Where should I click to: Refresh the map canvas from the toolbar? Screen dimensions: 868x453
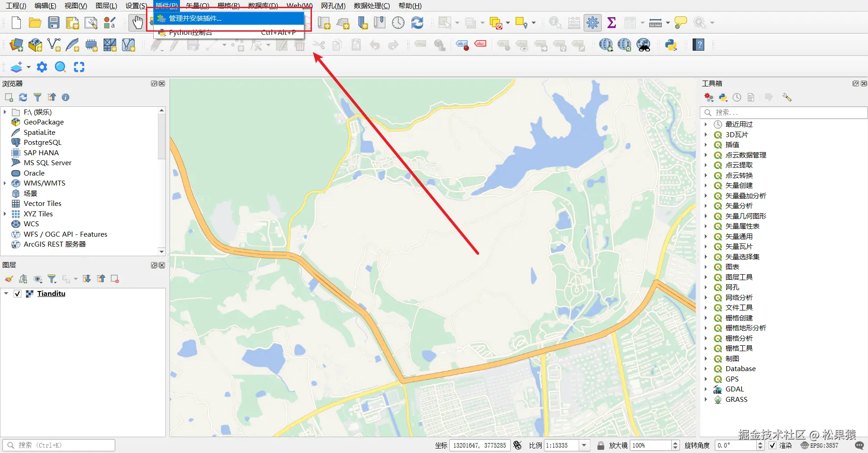pos(417,23)
